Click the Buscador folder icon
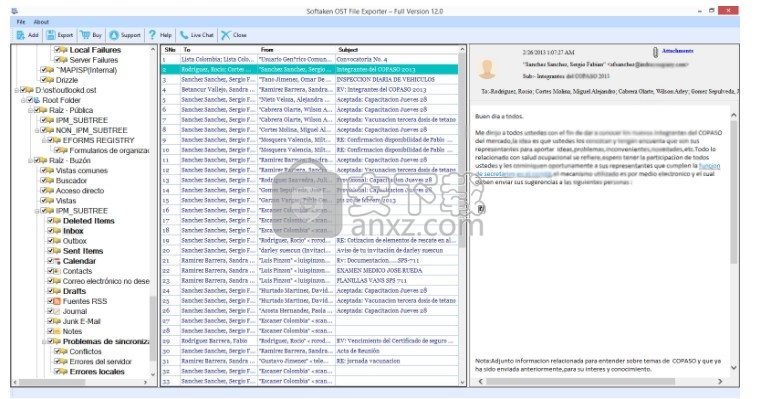Viewport: 761px width, 399px height. pos(50,181)
